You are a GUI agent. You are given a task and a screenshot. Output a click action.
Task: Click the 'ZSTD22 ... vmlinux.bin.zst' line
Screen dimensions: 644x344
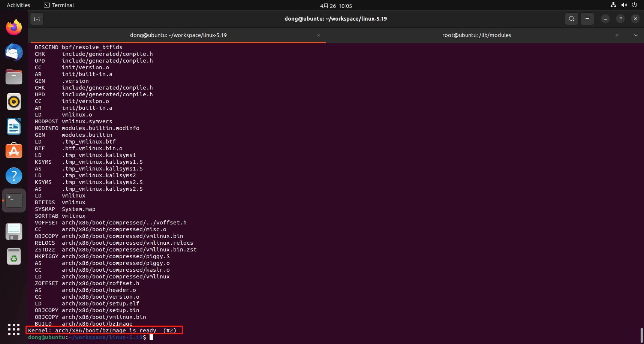tap(115, 250)
